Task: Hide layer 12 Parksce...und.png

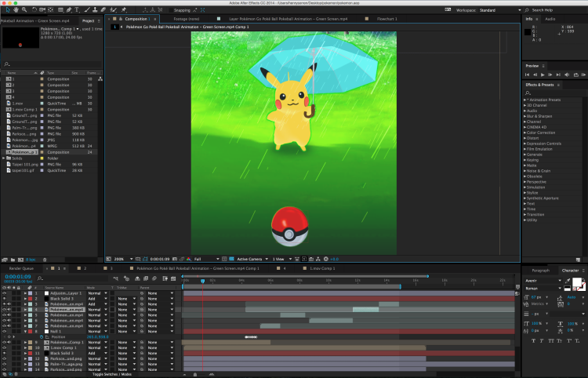Action: point(4,358)
